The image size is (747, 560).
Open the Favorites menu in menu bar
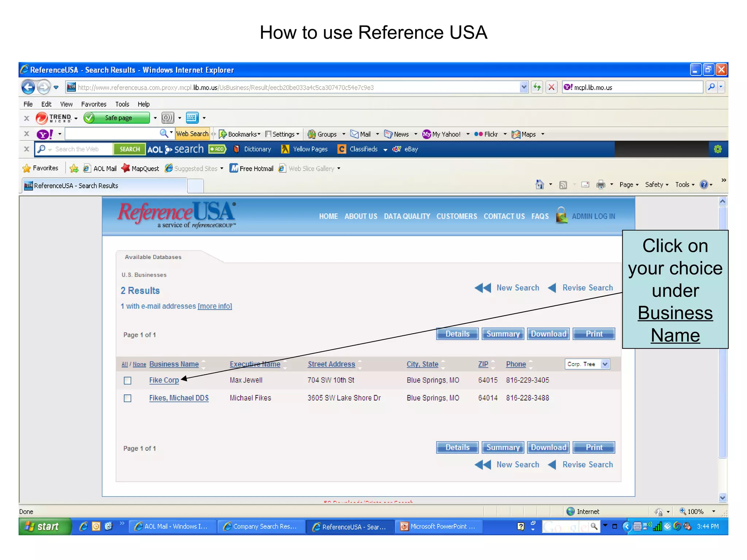pyautogui.click(x=94, y=104)
